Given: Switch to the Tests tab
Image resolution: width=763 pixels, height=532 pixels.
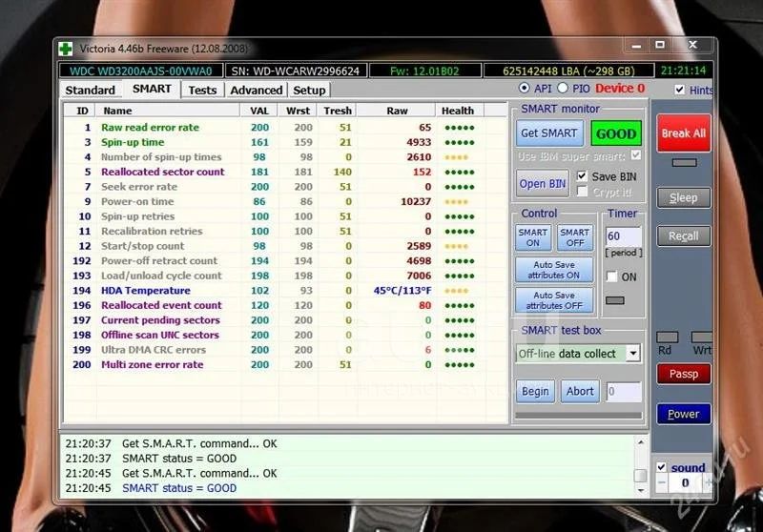Looking at the screenshot, I should click(x=202, y=90).
